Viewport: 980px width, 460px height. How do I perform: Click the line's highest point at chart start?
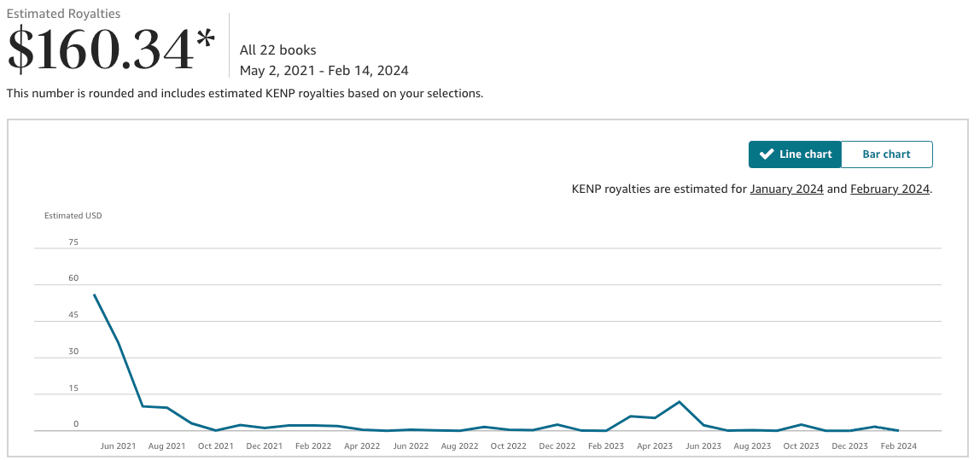(x=94, y=295)
